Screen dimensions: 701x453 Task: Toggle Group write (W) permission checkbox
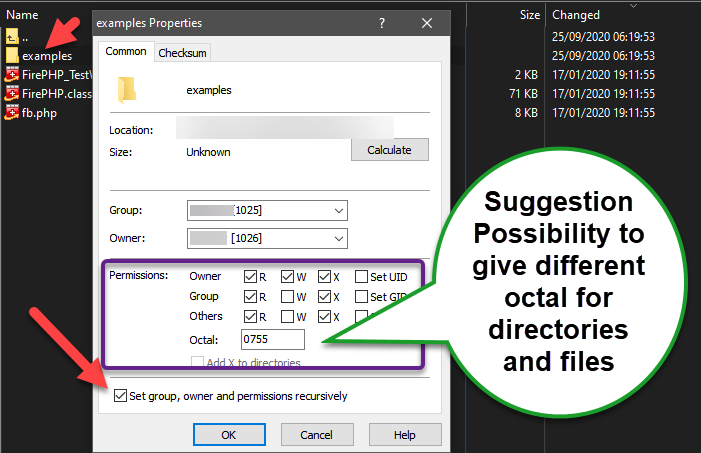click(x=287, y=297)
